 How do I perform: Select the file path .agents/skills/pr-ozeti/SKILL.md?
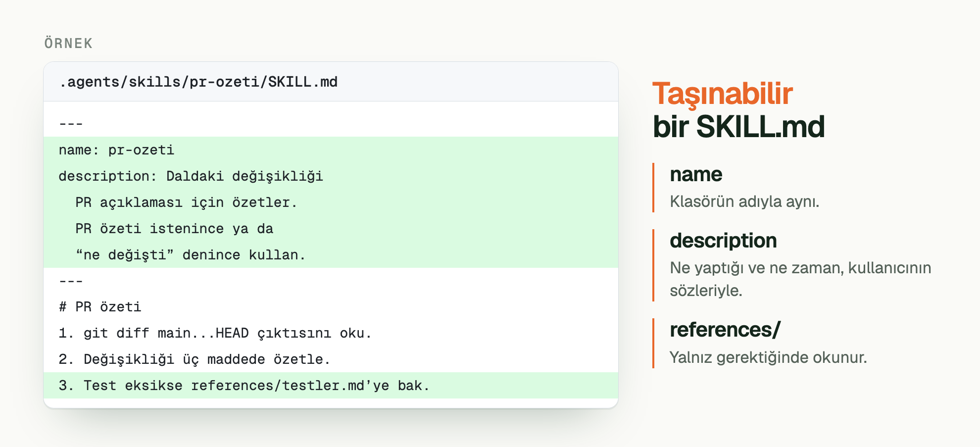(198, 82)
